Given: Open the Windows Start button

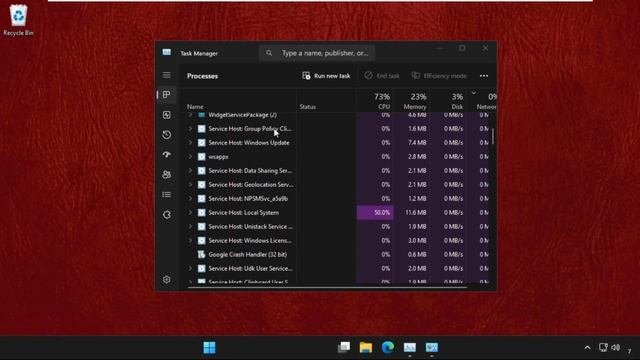Looking at the screenshot, I should click(209, 347).
